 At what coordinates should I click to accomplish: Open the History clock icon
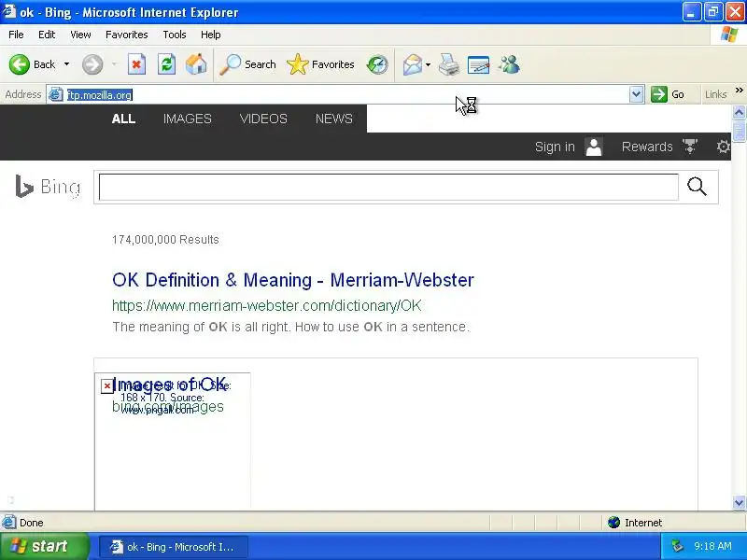coord(377,64)
